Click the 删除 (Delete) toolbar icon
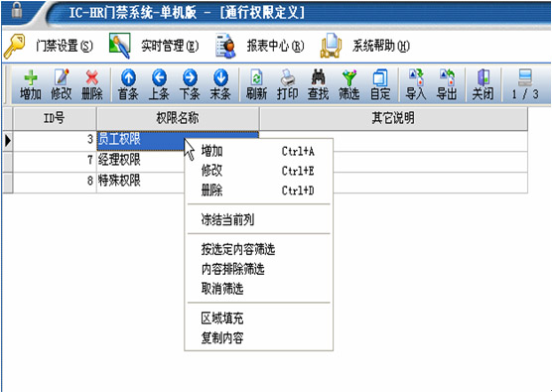 [92, 84]
